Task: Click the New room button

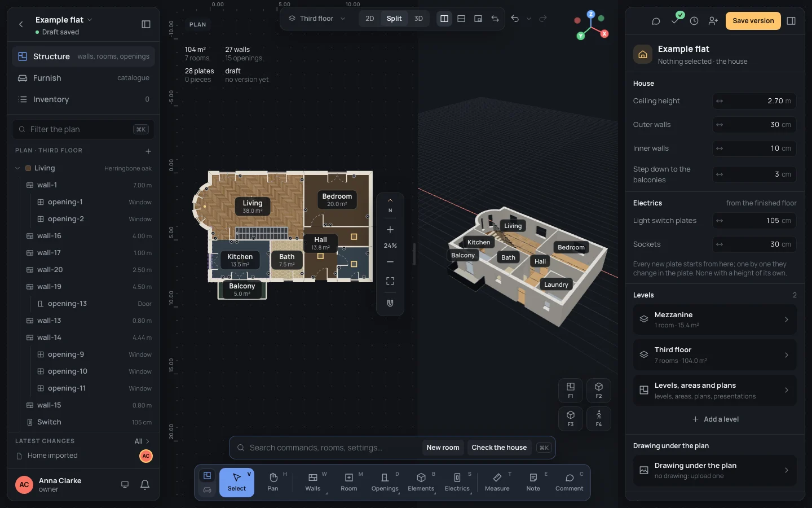Action: (x=443, y=448)
